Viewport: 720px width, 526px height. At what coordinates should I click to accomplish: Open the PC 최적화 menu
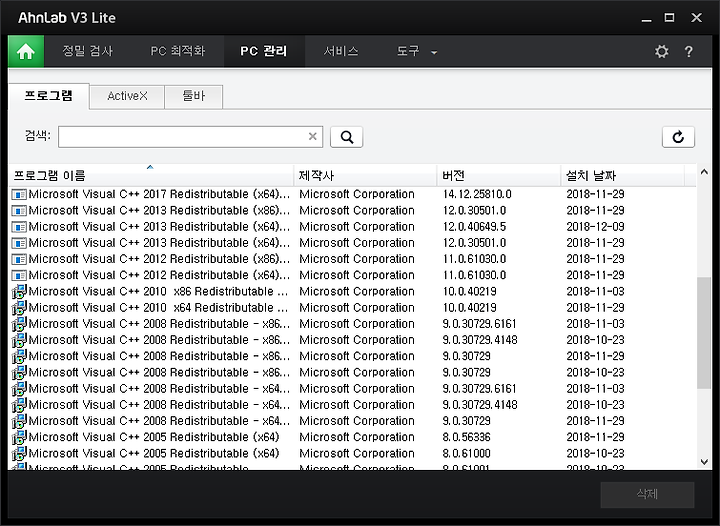(x=178, y=51)
